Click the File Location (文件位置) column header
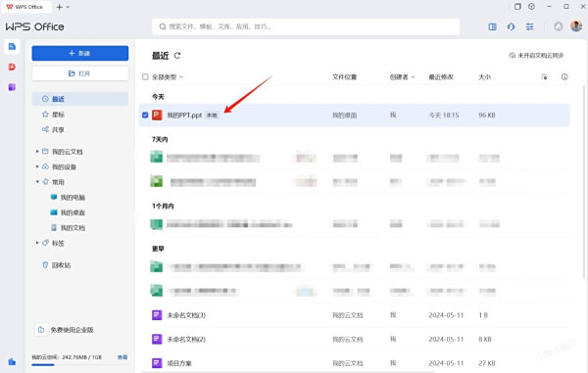The width and height of the screenshot is (588, 373). 344,76
